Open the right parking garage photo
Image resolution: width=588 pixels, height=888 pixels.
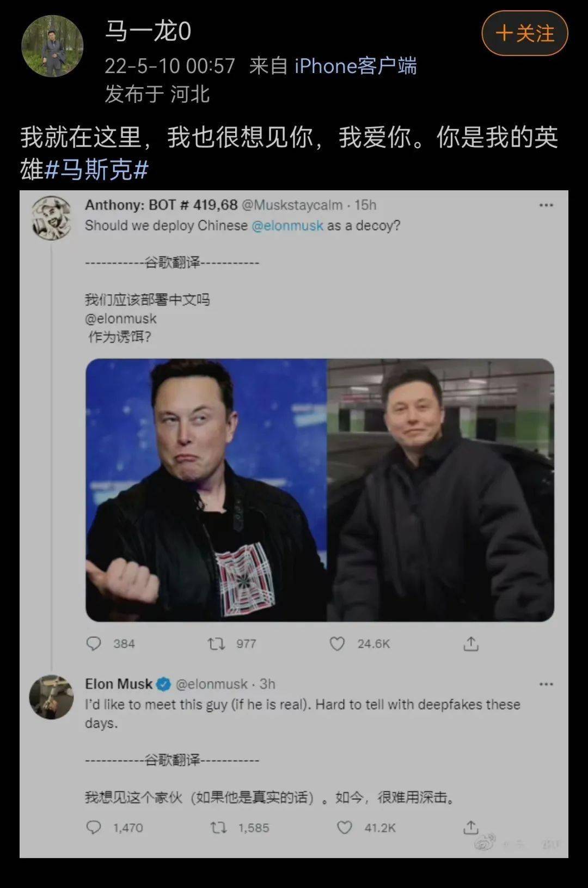tap(440, 490)
